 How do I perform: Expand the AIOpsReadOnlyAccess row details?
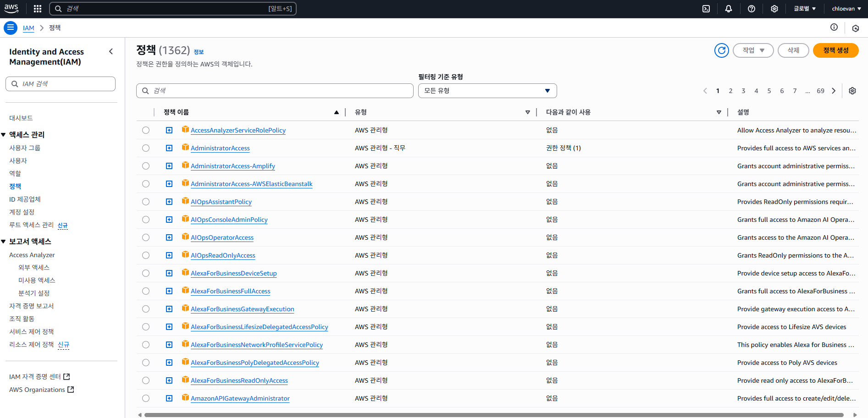(x=169, y=255)
